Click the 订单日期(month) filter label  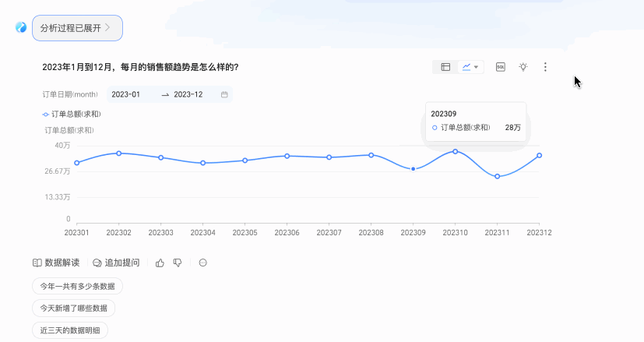pyautogui.click(x=70, y=94)
